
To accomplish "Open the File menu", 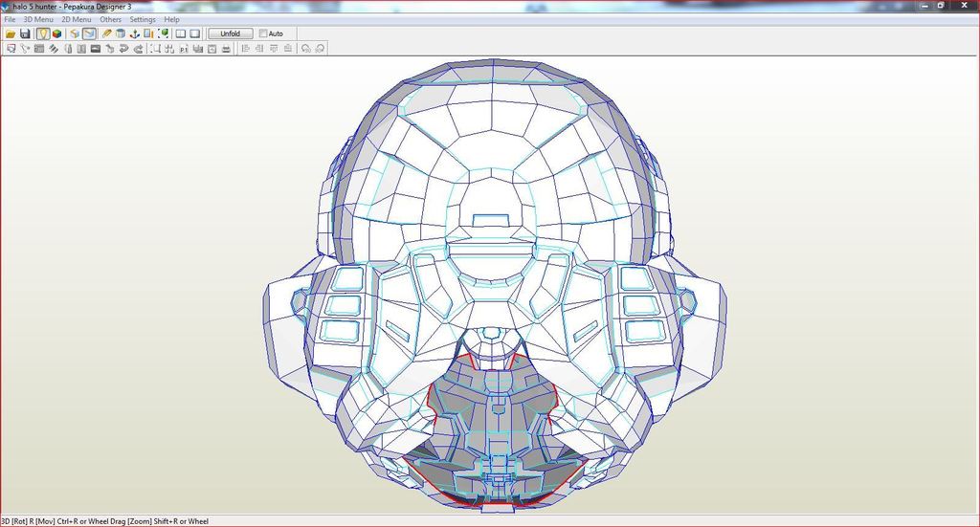I will [10, 19].
